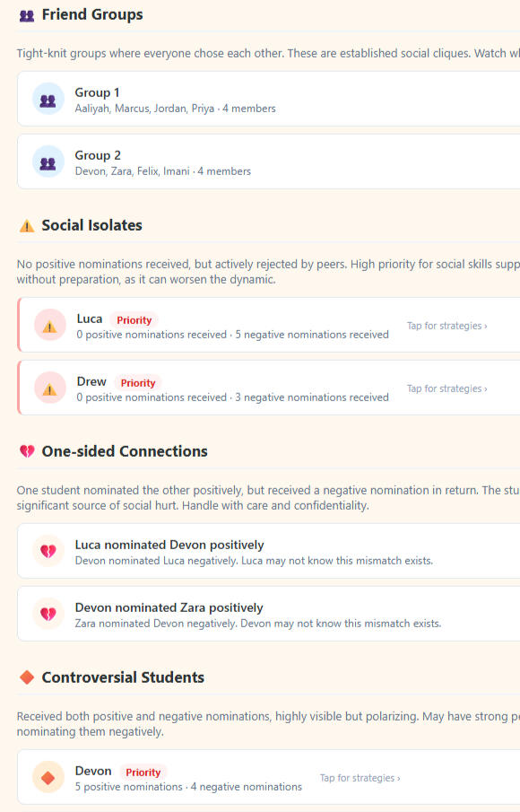Click Devon's orange diamond icon
The image size is (520, 812).
click(x=48, y=777)
